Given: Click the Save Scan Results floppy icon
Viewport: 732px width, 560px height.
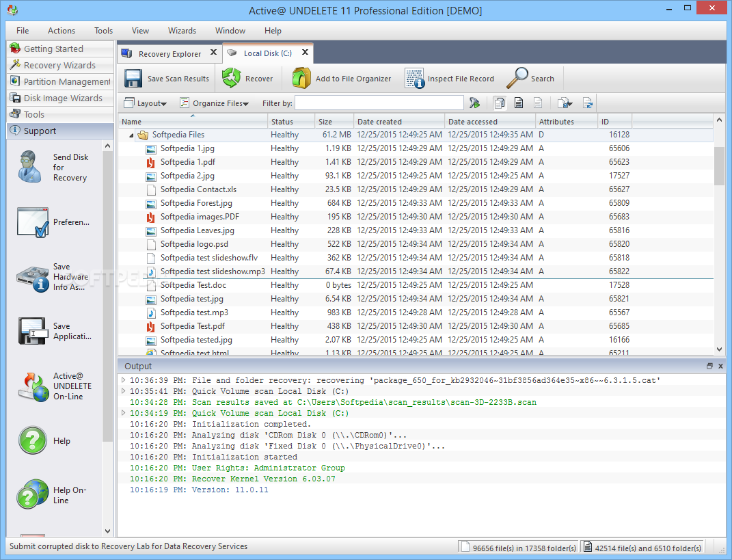Looking at the screenshot, I should (133, 79).
